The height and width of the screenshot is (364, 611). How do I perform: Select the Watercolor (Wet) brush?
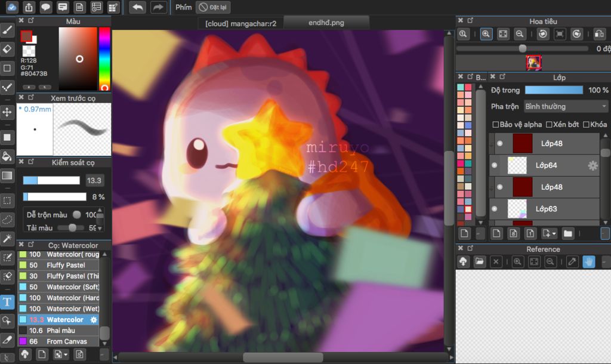point(58,309)
